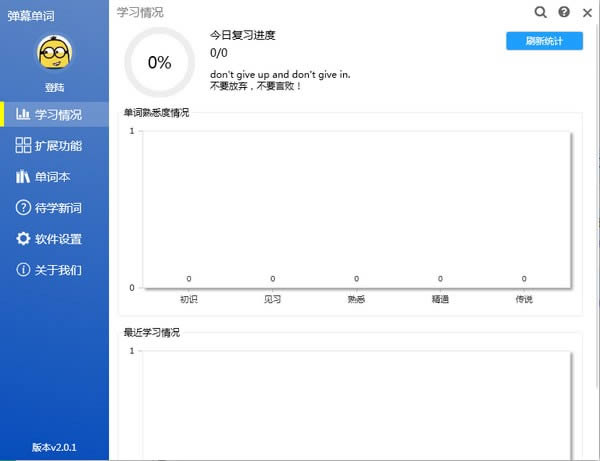This screenshot has width=600, height=461.
Task: Click the 单词本 books icon
Action: click(23, 177)
